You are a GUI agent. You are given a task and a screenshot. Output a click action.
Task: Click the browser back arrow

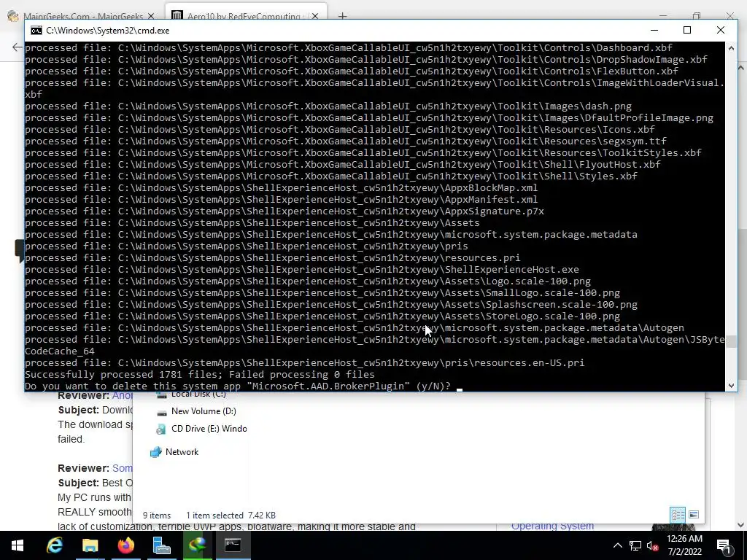pos(18,47)
